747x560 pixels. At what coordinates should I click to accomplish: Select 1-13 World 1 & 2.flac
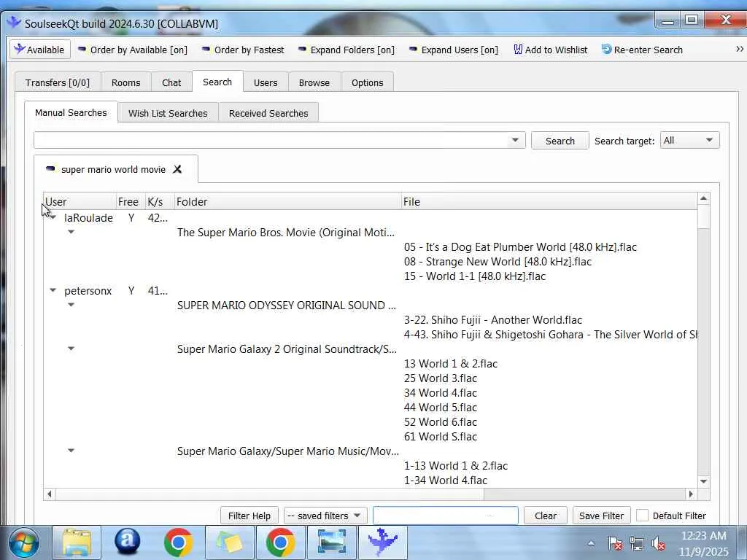click(x=455, y=466)
